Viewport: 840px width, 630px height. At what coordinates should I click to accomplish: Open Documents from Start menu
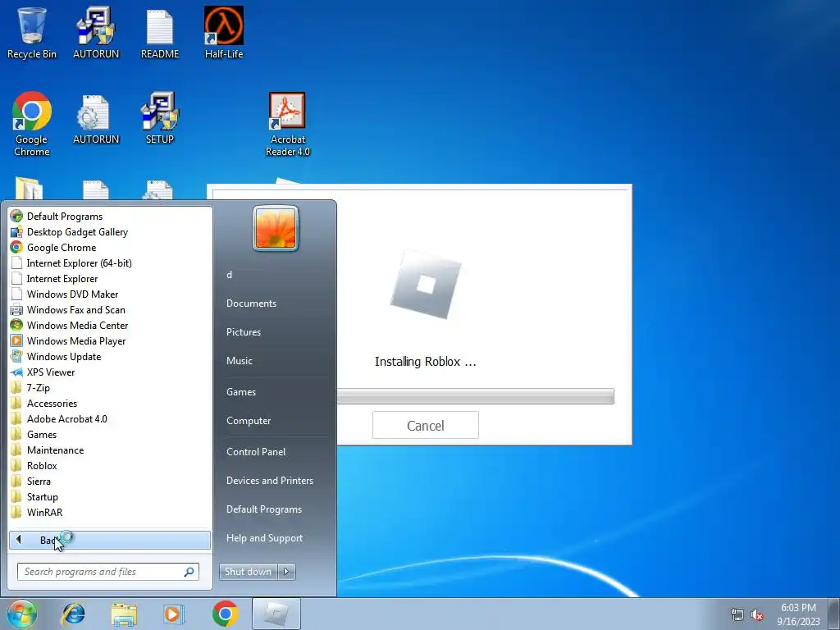coord(274,304)
